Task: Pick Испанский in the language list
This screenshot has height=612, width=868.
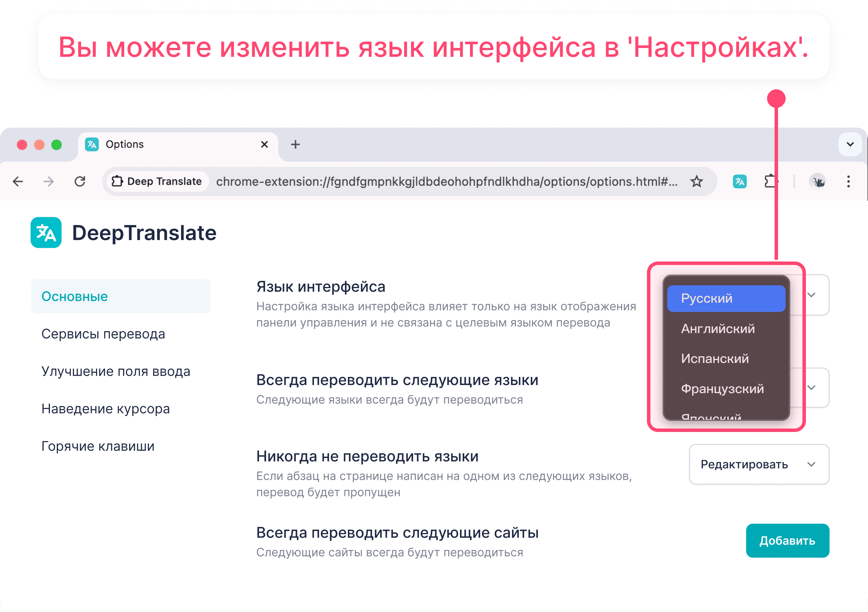Action: tap(726, 359)
